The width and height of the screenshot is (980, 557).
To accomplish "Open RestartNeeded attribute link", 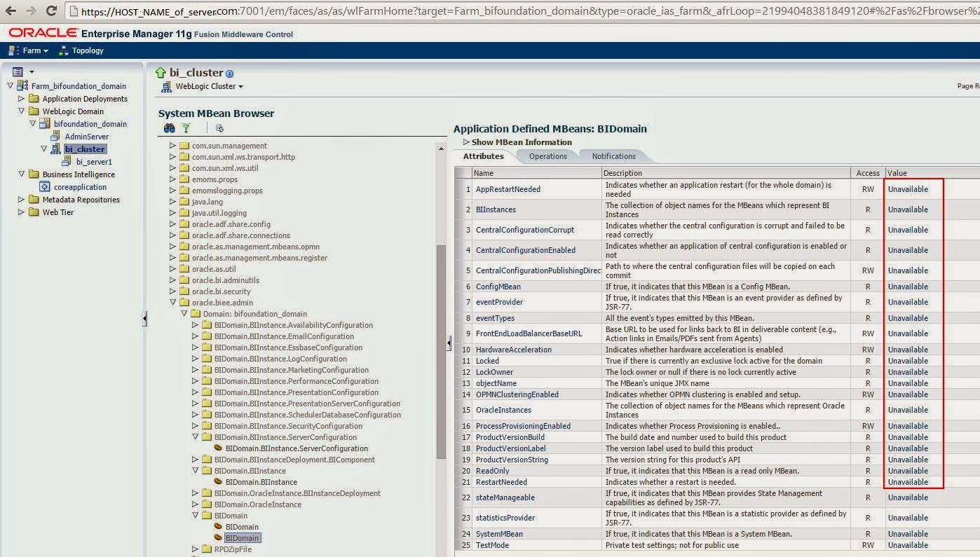I will click(x=501, y=482).
